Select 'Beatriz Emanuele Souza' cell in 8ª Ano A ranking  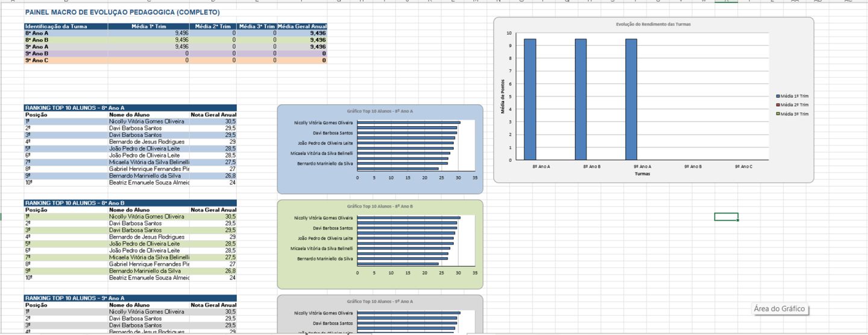[149, 182]
